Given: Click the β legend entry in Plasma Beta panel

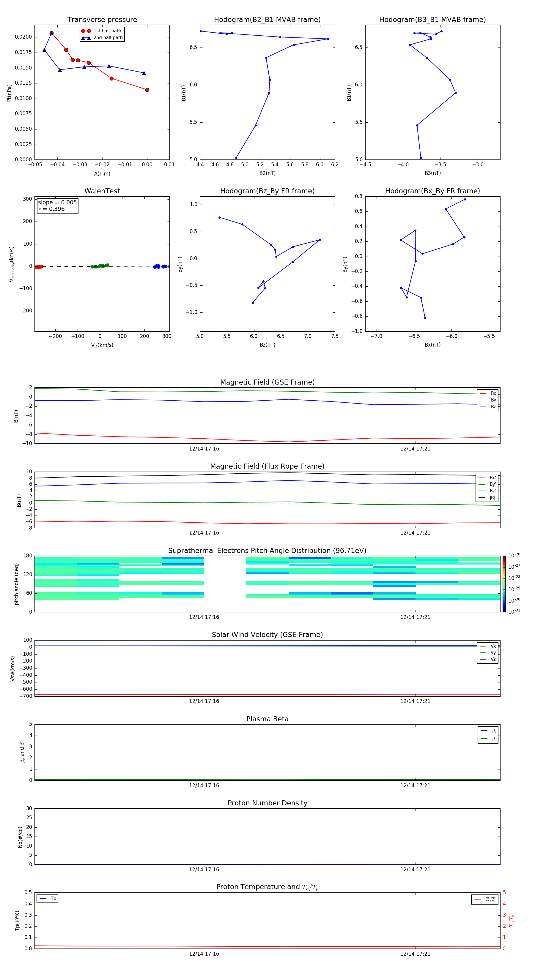Looking at the screenshot, I should [x=488, y=739].
